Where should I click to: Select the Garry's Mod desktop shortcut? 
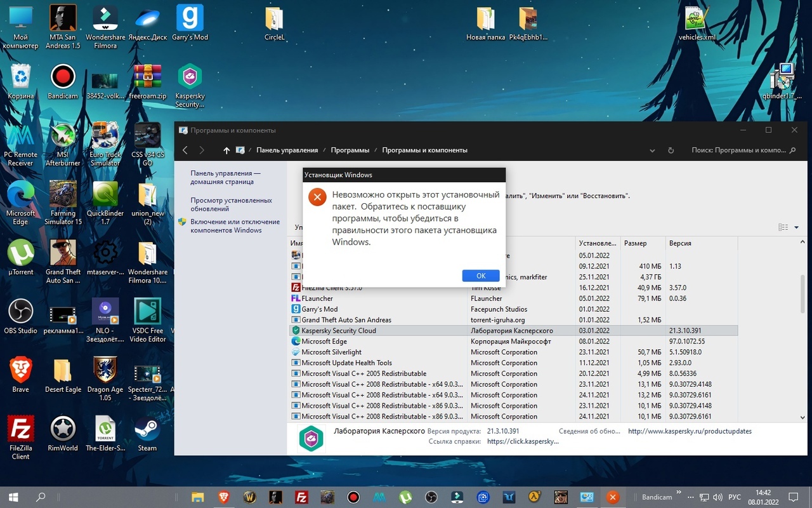[190, 23]
